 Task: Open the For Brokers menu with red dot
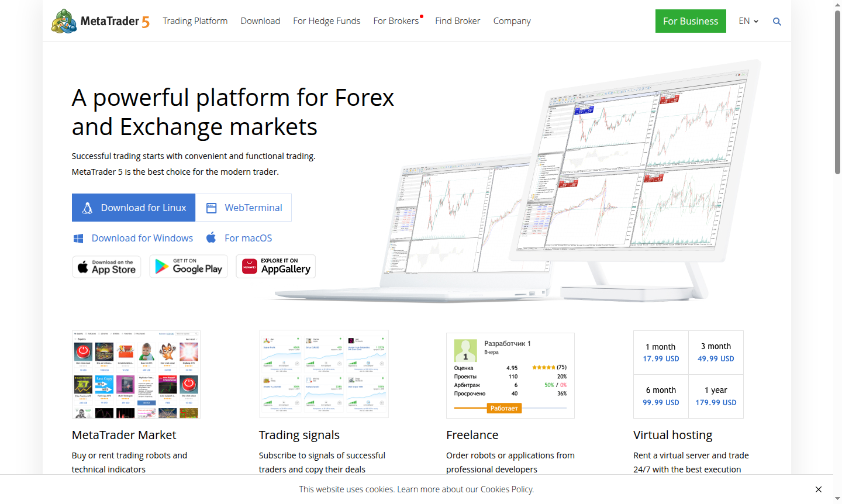point(397,20)
